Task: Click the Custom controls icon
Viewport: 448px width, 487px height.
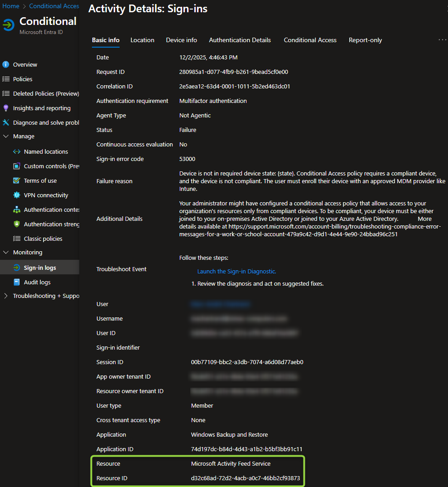Action: coord(17,166)
